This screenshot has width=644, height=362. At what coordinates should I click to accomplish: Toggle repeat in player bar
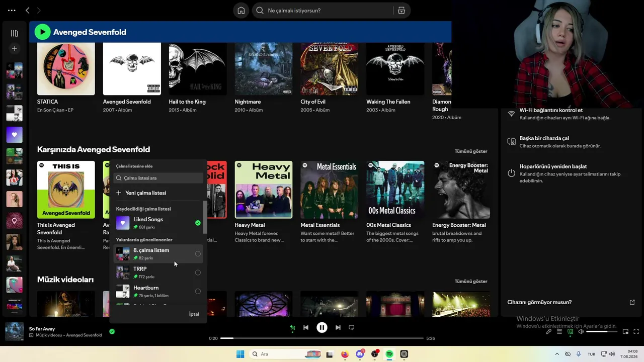tap(352, 327)
